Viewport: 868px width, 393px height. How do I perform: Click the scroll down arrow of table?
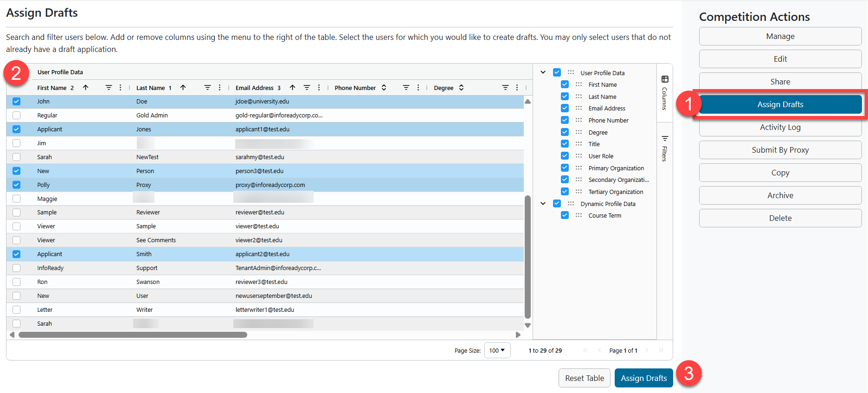(x=527, y=325)
